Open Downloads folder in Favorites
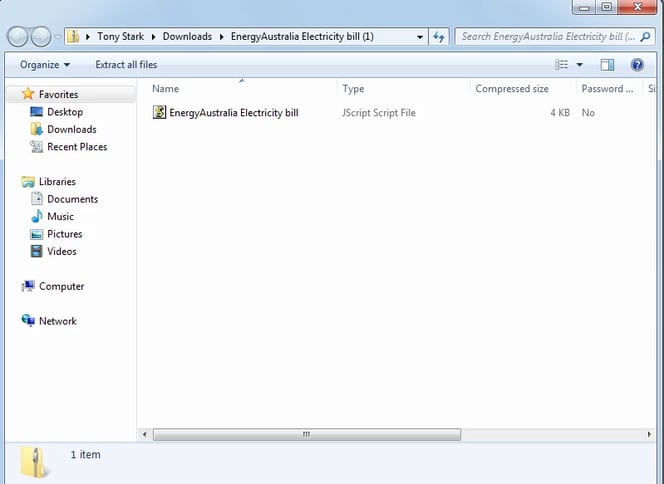Screen dimensions: 664x484 [71, 129]
